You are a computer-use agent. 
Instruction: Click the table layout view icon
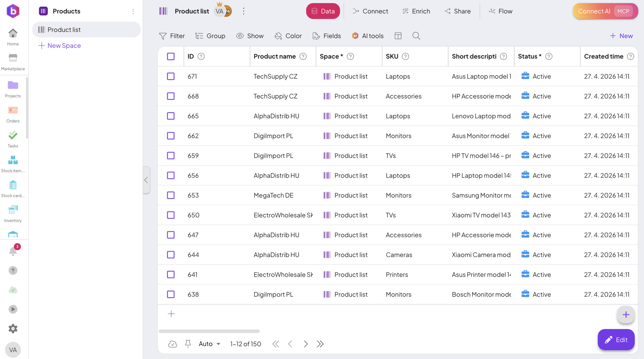[x=398, y=36]
